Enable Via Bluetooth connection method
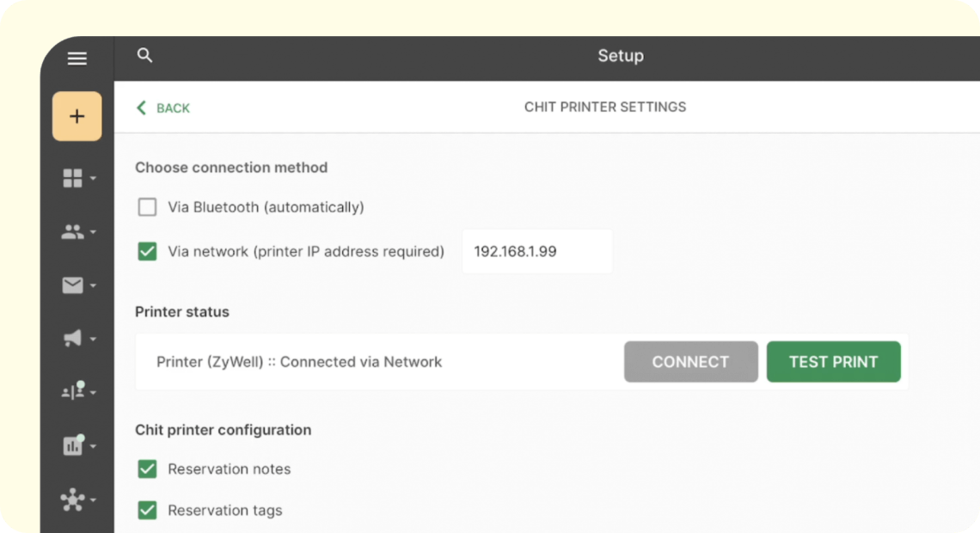Screen dimensions: 980x533 tap(147, 206)
